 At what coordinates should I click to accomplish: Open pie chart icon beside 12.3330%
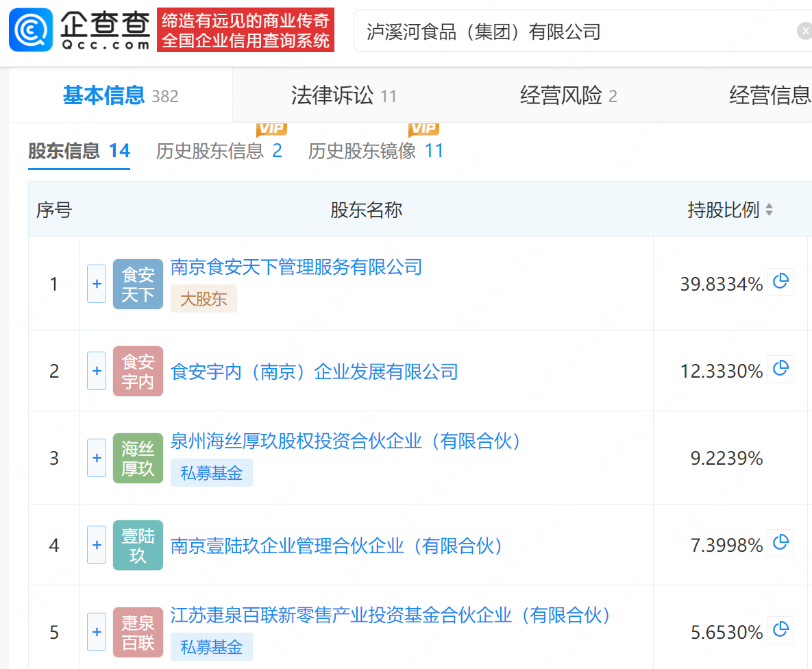click(781, 369)
